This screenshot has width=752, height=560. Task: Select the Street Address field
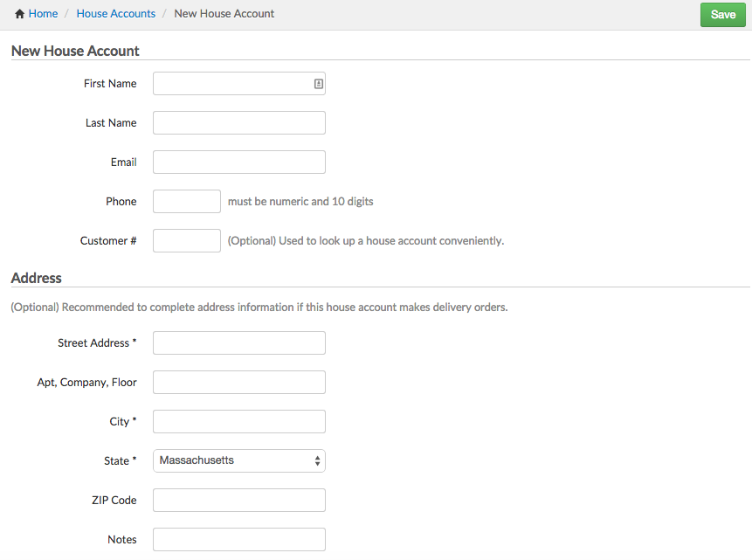pos(238,343)
